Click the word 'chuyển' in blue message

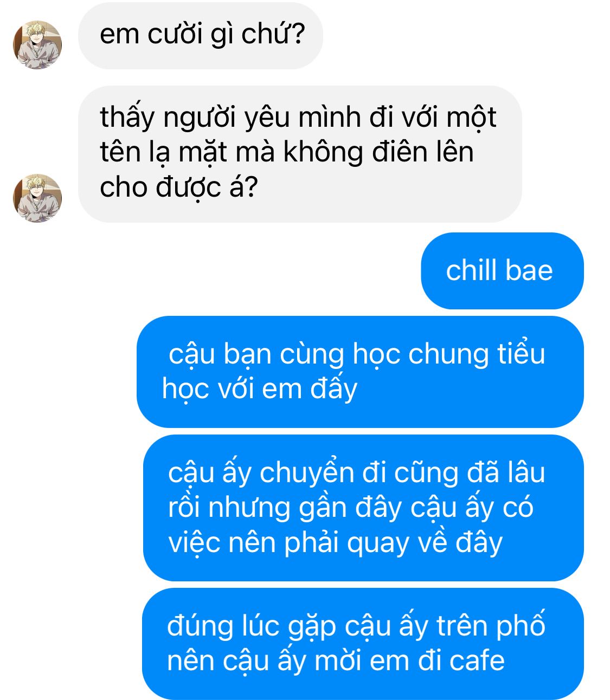307,473
